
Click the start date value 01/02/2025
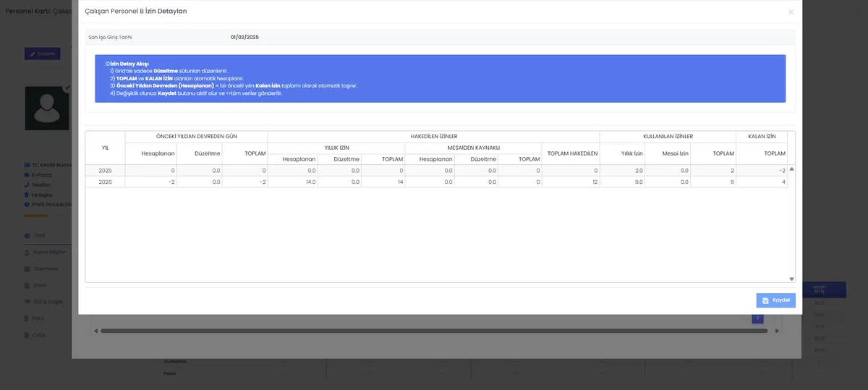click(244, 37)
